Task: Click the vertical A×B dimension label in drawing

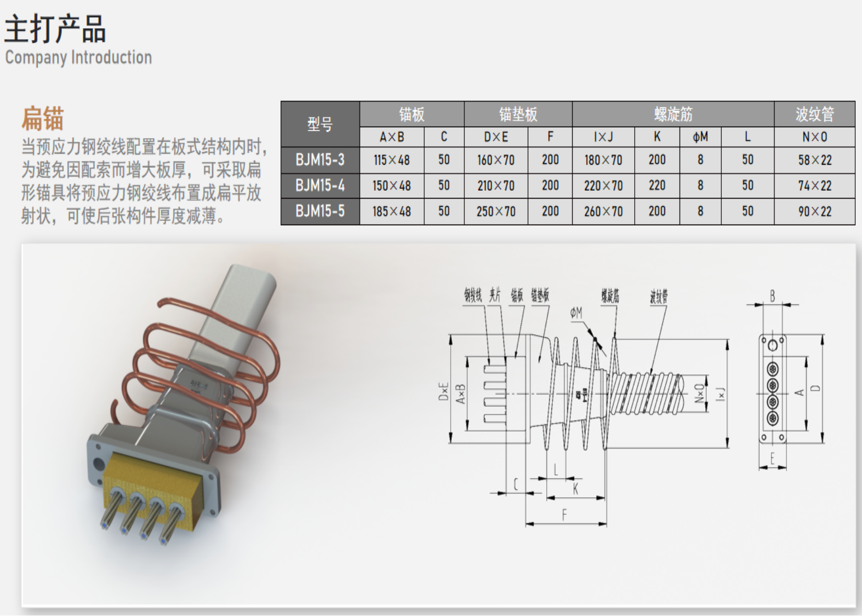Action: (461, 395)
